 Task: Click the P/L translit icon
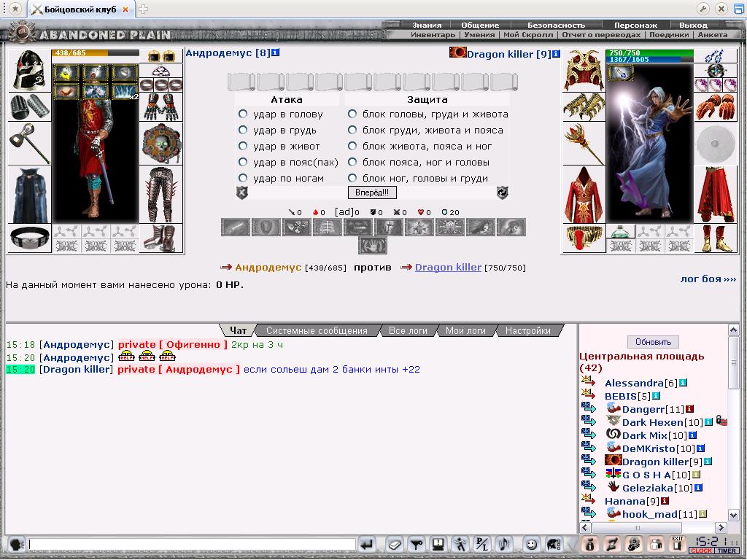(x=482, y=544)
